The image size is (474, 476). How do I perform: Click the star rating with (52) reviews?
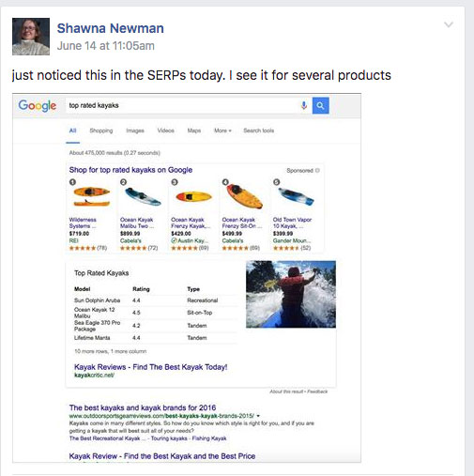pyautogui.click(x=292, y=248)
